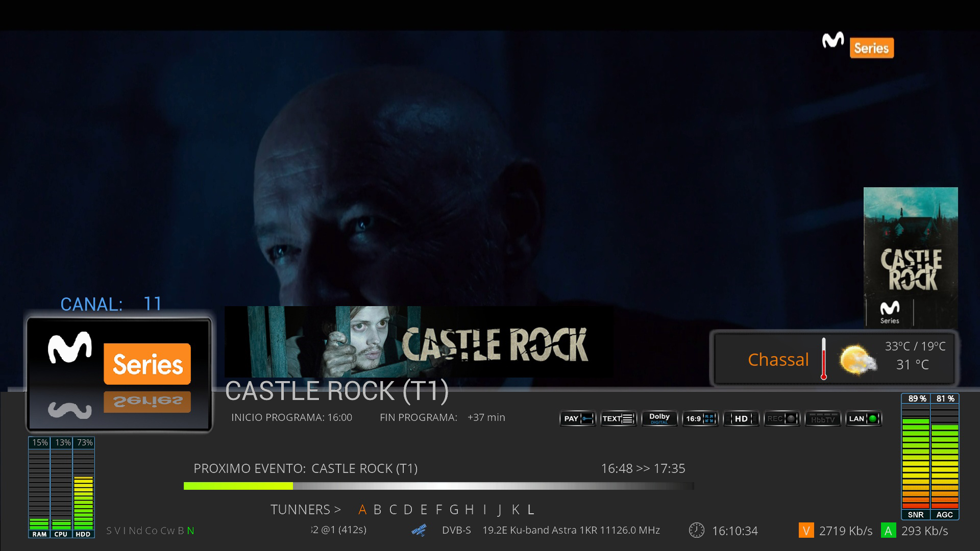
Task: Click the partly cloudy sun weather icon
Action: click(x=858, y=360)
